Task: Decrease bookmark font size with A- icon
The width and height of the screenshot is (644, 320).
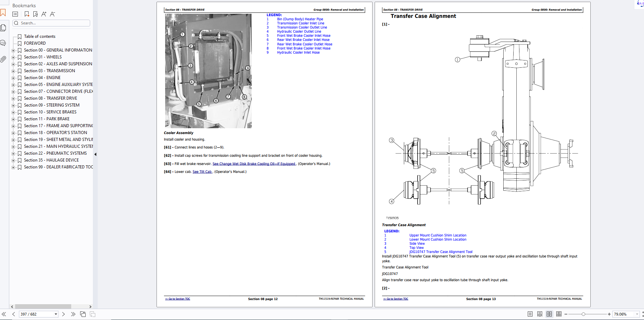Action: 52,14
